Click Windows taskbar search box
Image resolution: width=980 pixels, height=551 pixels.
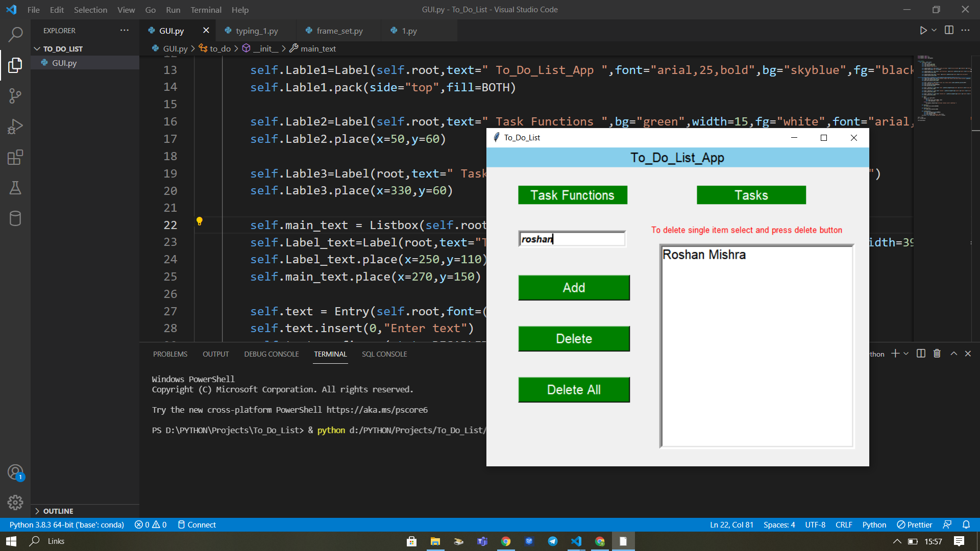56,541
